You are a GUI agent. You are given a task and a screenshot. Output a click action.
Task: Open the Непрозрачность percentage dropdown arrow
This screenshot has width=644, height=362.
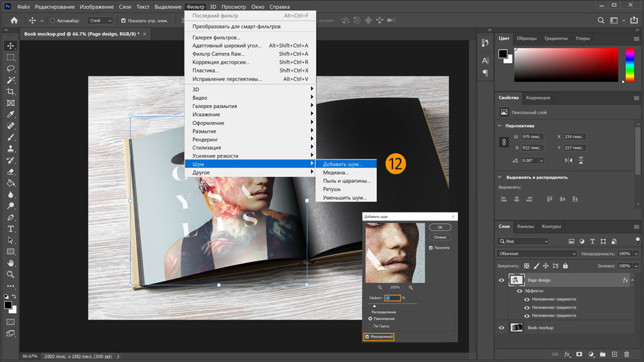(x=636, y=253)
